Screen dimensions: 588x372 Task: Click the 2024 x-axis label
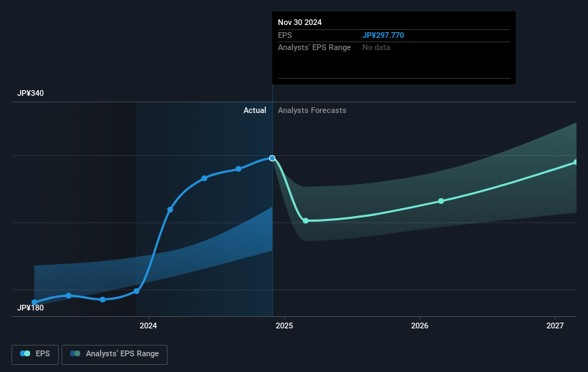(x=148, y=325)
